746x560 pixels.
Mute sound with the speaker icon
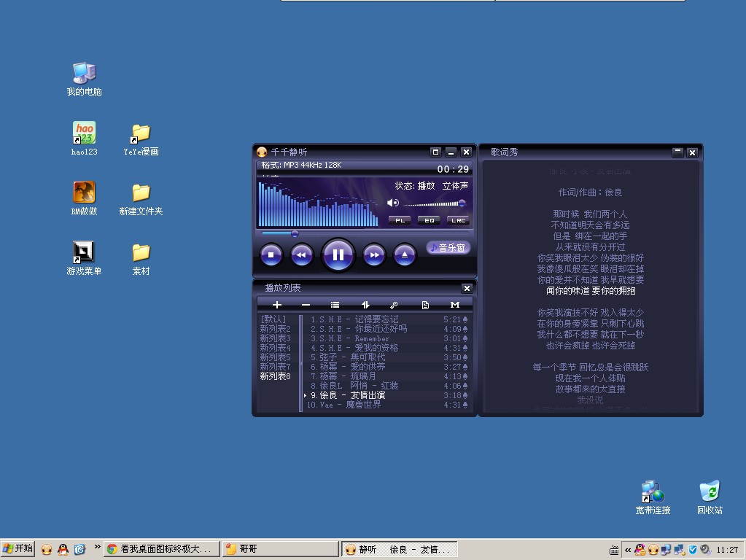(393, 203)
